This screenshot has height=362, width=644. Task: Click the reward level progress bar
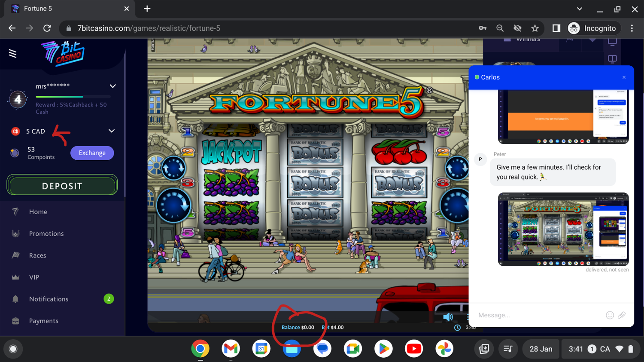[73, 97]
